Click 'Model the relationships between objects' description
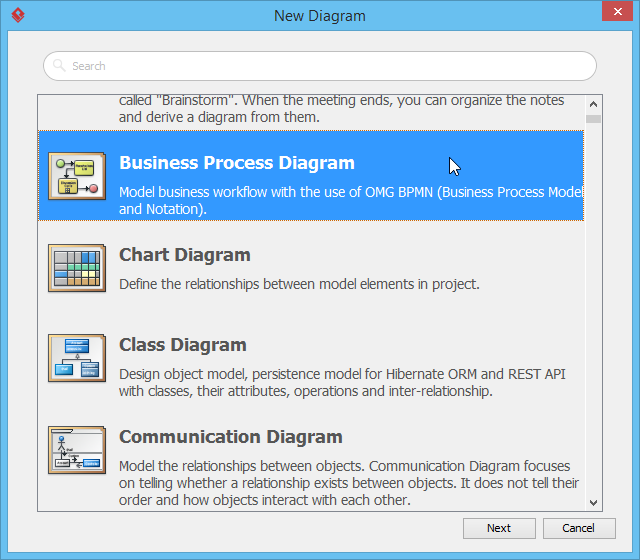The height and width of the screenshot is (560, 640). [x=349, y=483]
